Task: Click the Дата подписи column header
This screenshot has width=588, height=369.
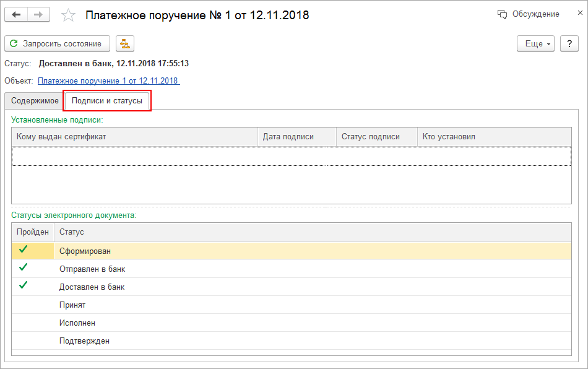Action: [x=296, y=137]
